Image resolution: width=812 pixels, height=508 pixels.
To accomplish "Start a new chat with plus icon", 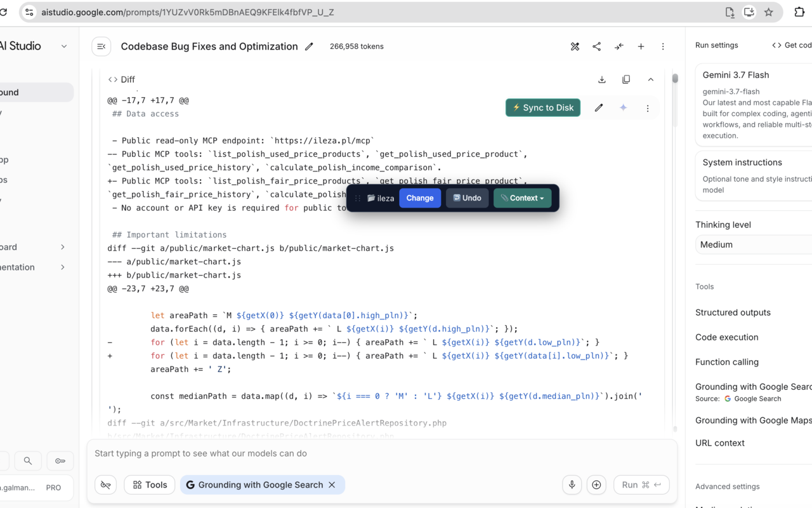I will 641,46.
